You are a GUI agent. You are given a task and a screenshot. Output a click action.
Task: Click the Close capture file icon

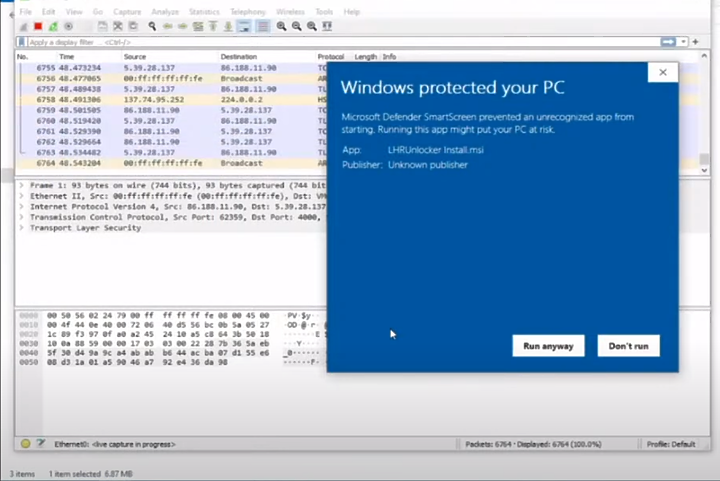(118, 26)
